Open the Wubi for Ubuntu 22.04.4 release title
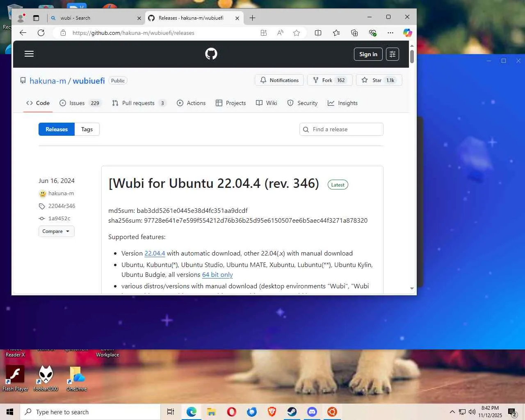525x420 pixels. [214, 183]
